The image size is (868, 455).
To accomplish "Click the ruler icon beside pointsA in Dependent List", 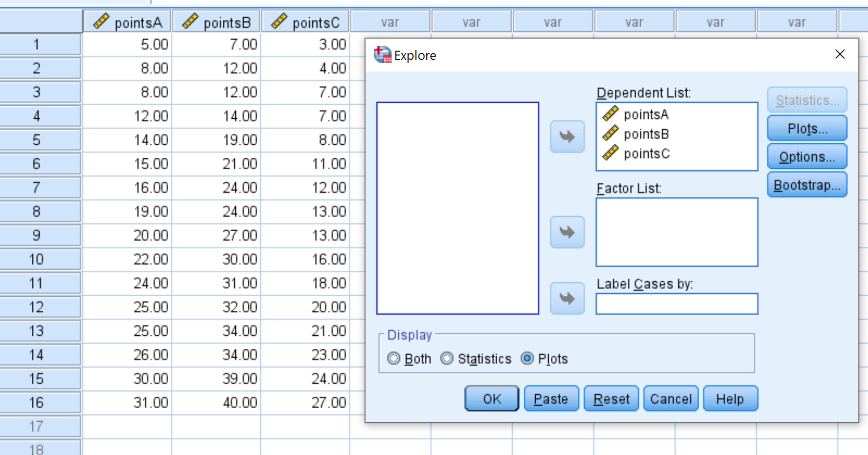I will click(610, 114).
